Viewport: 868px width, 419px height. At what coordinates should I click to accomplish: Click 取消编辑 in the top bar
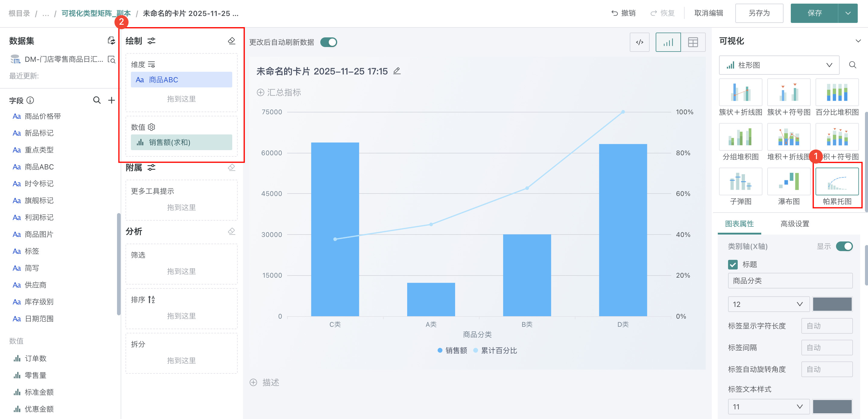click(708, 13)
